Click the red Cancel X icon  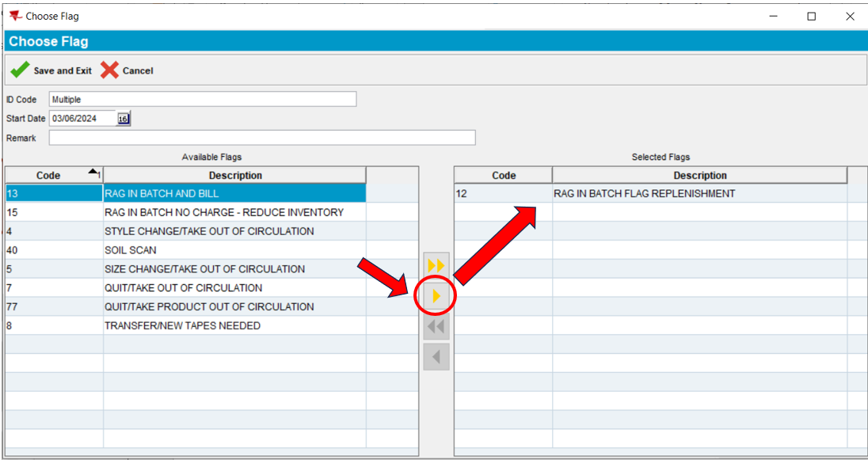[x=109, y=70]
